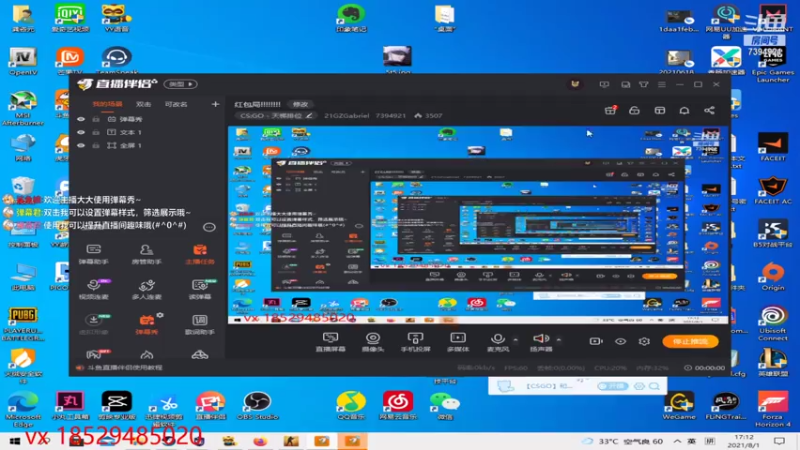
Task: Open the orange 弹幕秀 tool
Action: coord(146,324)
